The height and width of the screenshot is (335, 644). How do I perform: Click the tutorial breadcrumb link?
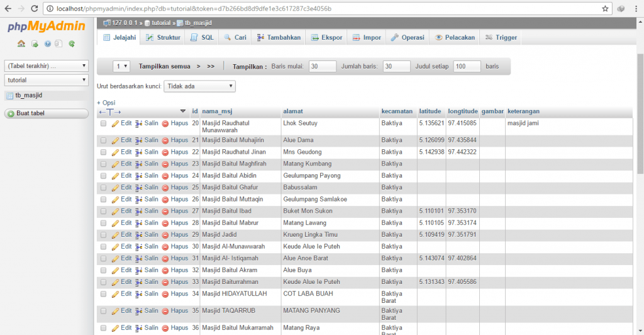161,23
